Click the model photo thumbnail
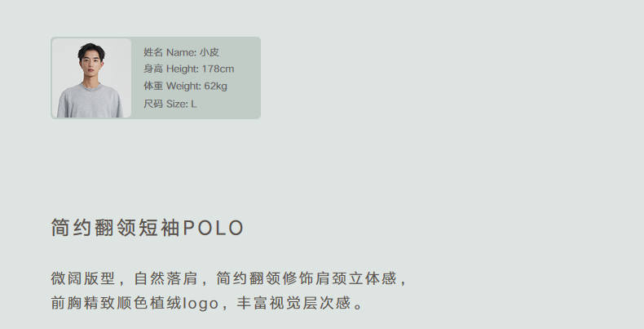 (x=91, y=78)
